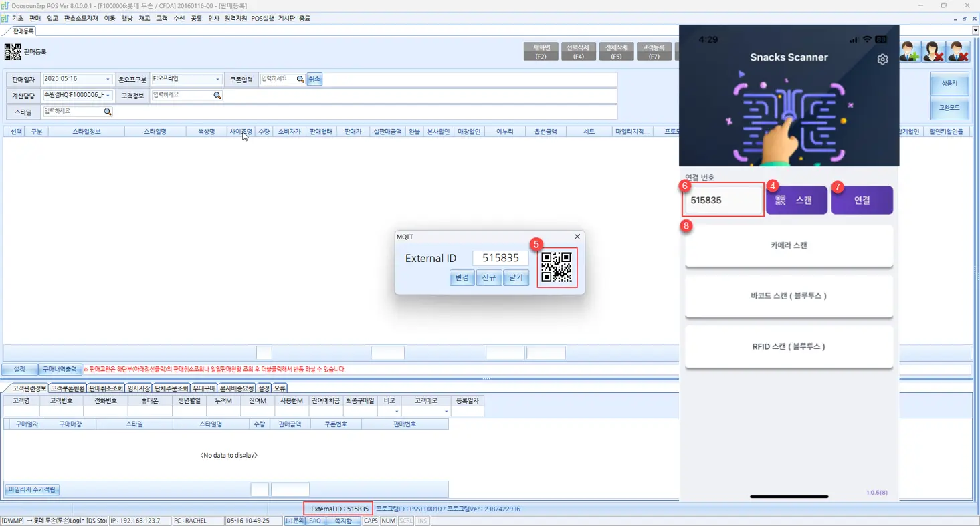Close the MQTT dialog with the X

tap(577, 237)
